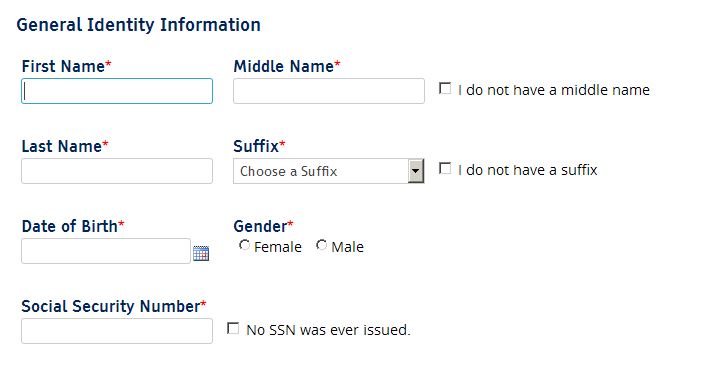The width and height of the screenshot is (724, 372).
Task: Click the Suffix dropdown arrow button
Action: pyautogui.click(x=416, y=171)
